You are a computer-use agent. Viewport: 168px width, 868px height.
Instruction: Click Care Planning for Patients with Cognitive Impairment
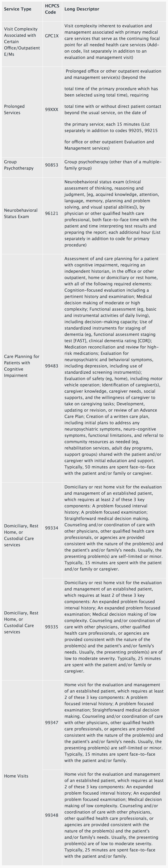pos(22,366)
